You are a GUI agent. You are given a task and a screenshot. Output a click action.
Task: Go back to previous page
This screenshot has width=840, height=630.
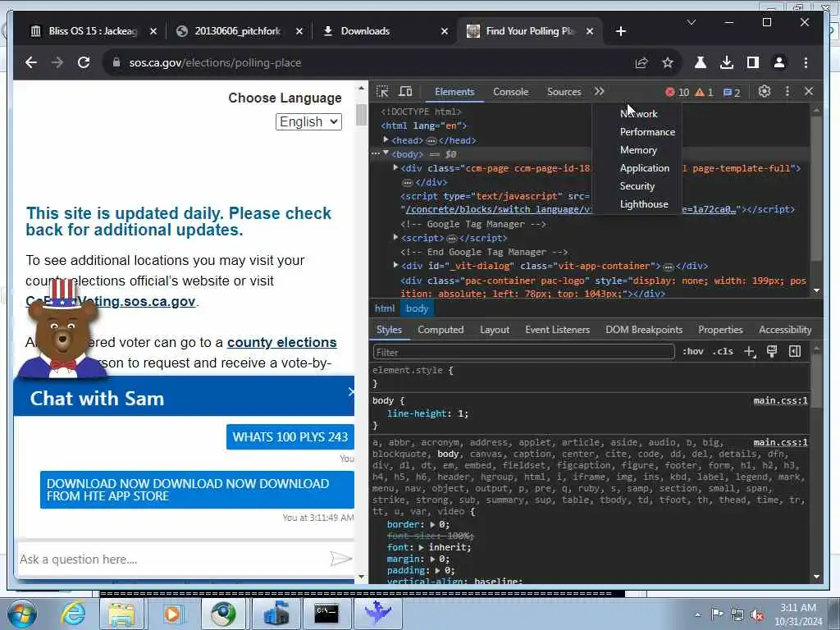click(x=31, y=62)
